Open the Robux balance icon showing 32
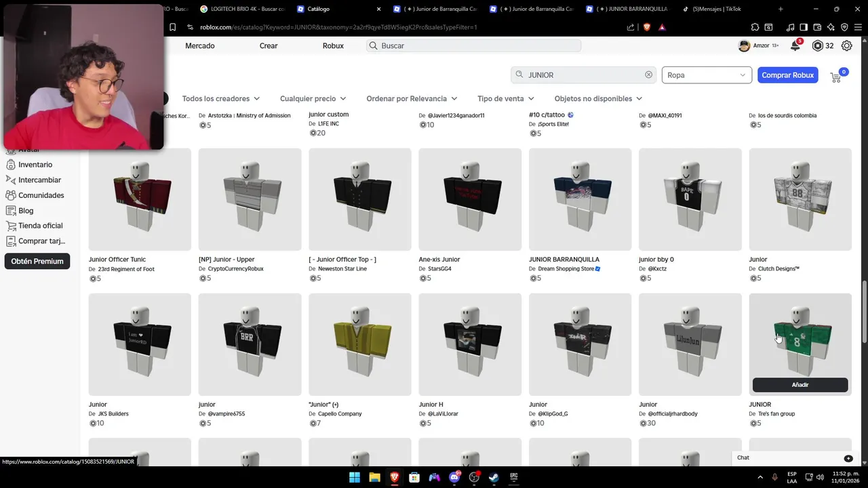The height and width of the screenshot is (488, 868). (x=818, y=45)
